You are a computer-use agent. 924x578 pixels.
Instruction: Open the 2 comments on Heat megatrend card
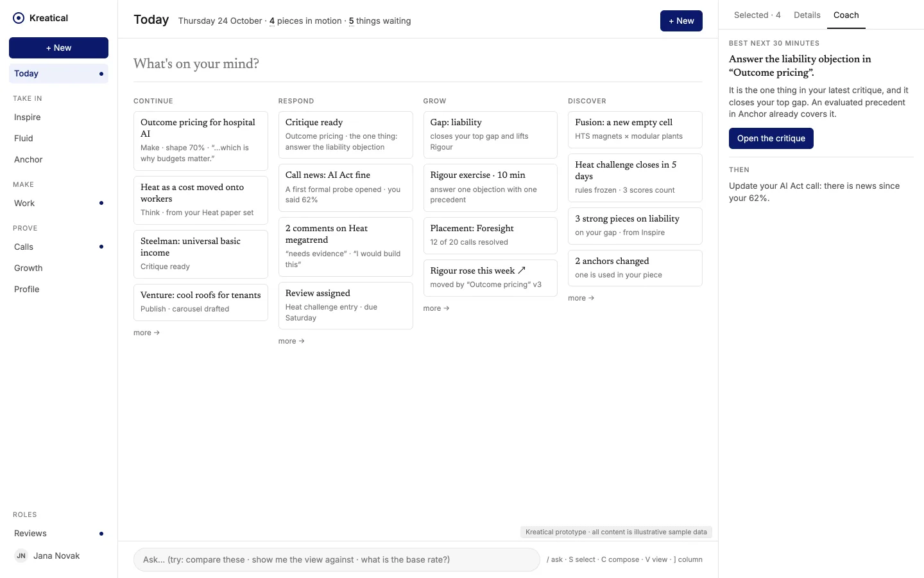[346, 247]
